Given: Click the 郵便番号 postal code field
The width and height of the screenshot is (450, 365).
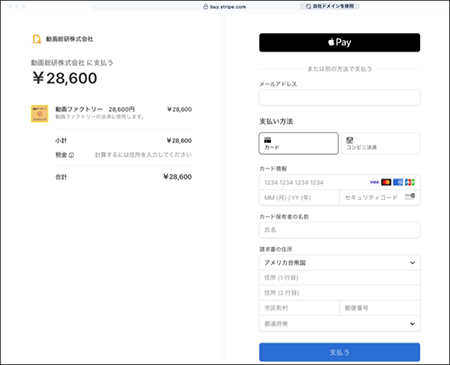Looking at the screenshot, I should click(380, 308).
